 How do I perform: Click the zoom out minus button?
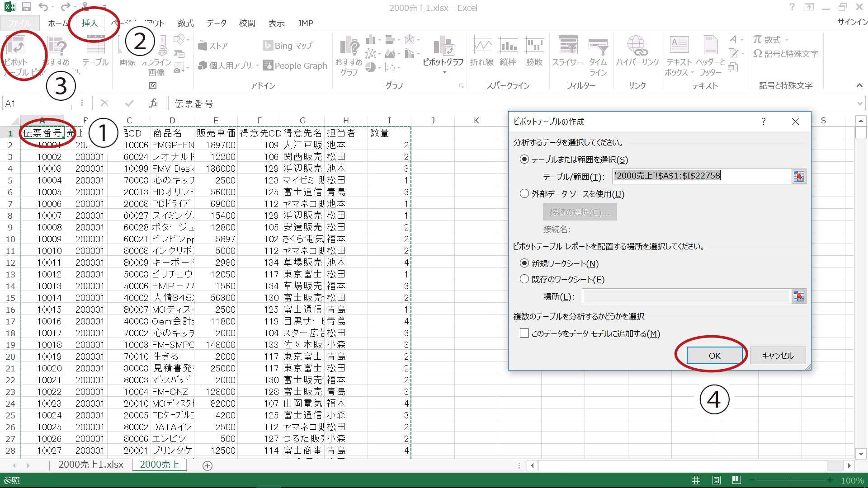point(752,480)
